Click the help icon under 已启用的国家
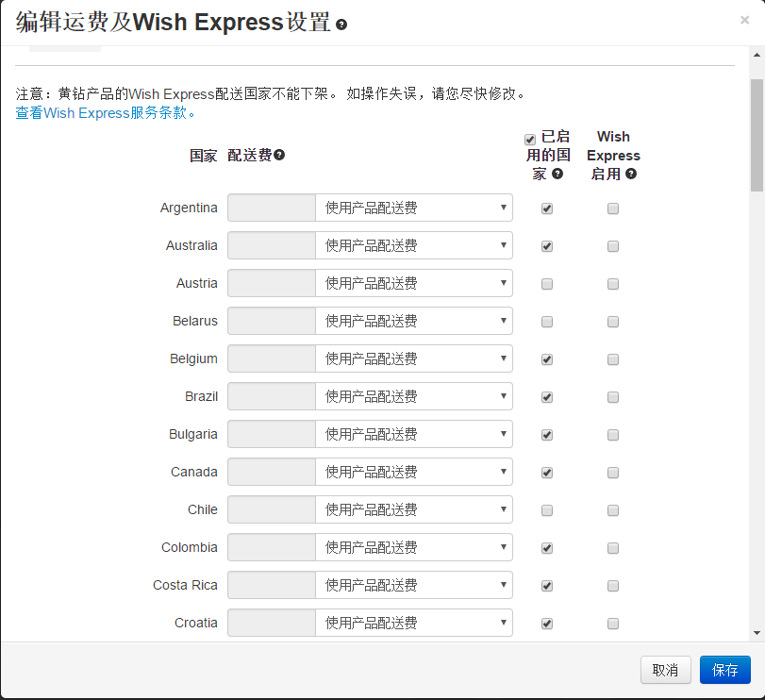The image size is (765, 700). 557,174
